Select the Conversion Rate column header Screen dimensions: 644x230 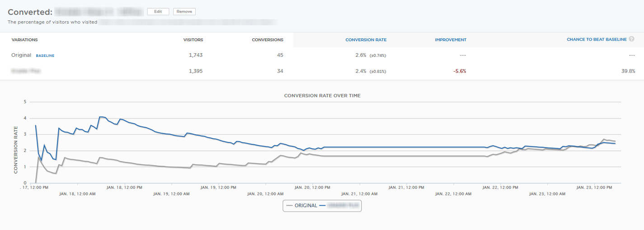click(366, 40)
